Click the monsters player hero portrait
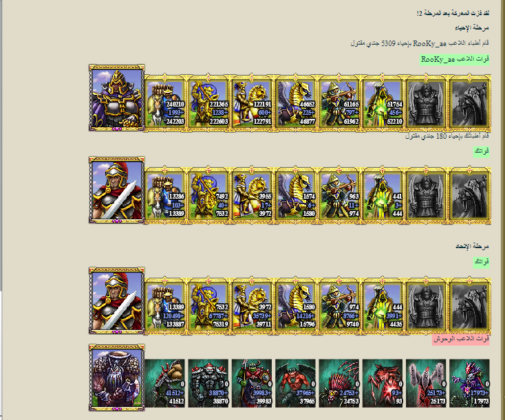 tap(116, 377)
